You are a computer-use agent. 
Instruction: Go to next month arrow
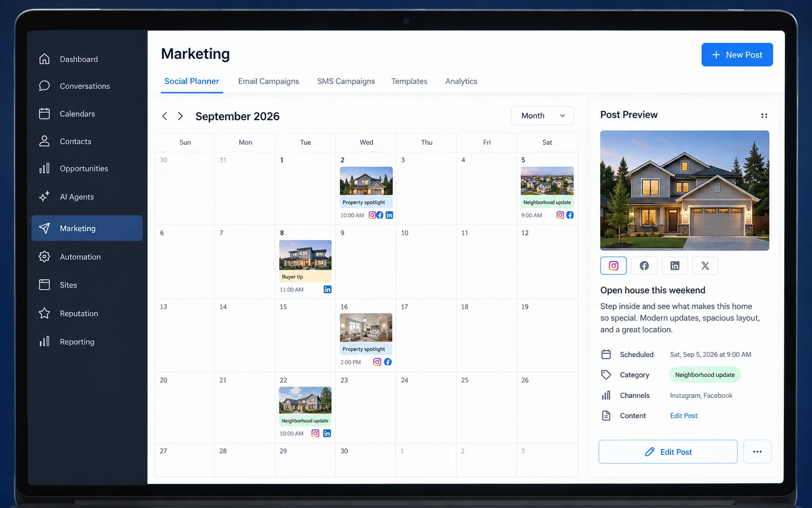coord(180,116)
